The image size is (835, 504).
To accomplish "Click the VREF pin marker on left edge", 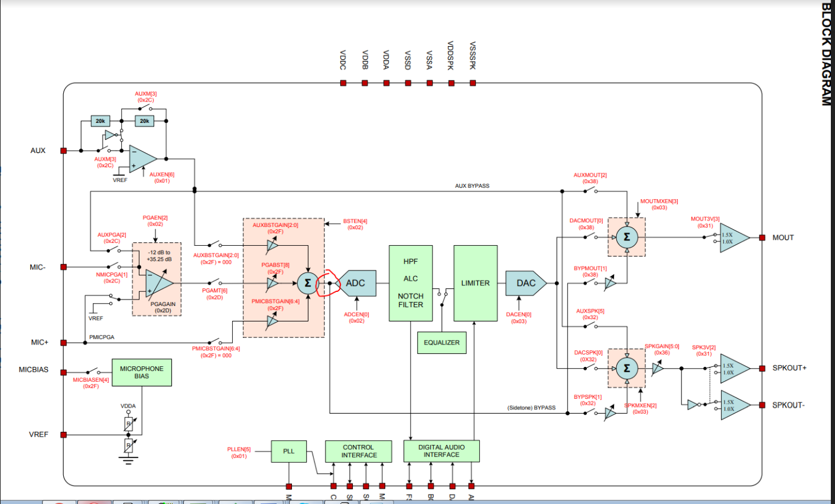I will pos(64,435).
